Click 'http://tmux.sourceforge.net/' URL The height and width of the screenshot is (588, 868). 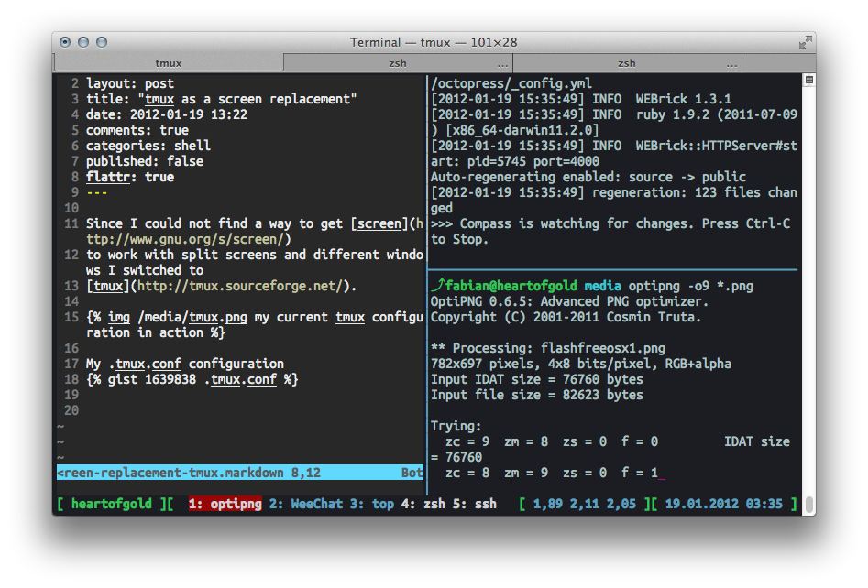tap(240, 286)
